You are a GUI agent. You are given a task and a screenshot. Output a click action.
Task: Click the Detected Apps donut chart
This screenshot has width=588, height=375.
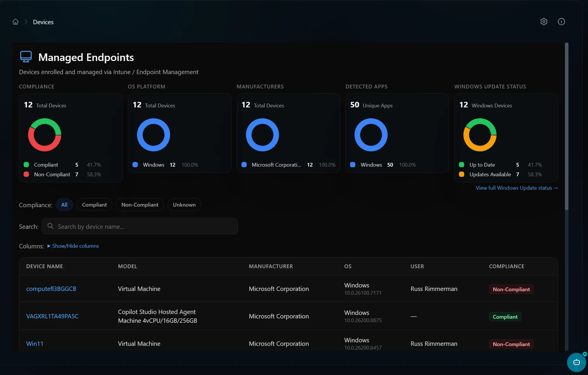[371, 135]
